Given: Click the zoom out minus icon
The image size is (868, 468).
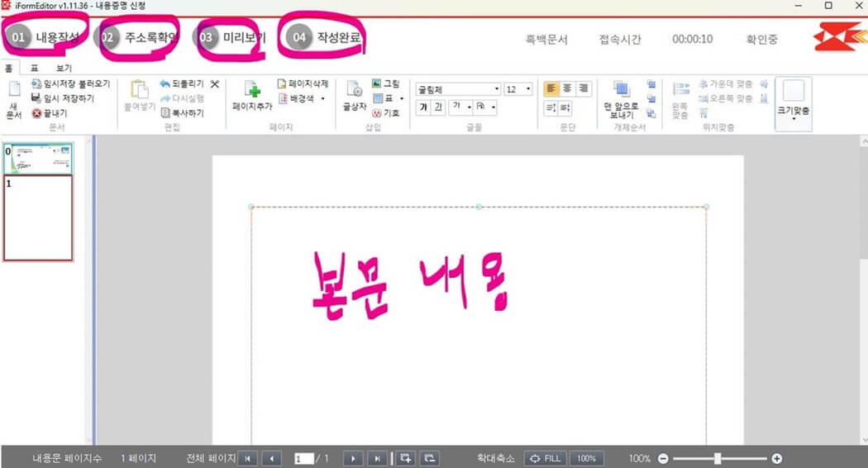Looking at the screenshot, I should (663, 459).
